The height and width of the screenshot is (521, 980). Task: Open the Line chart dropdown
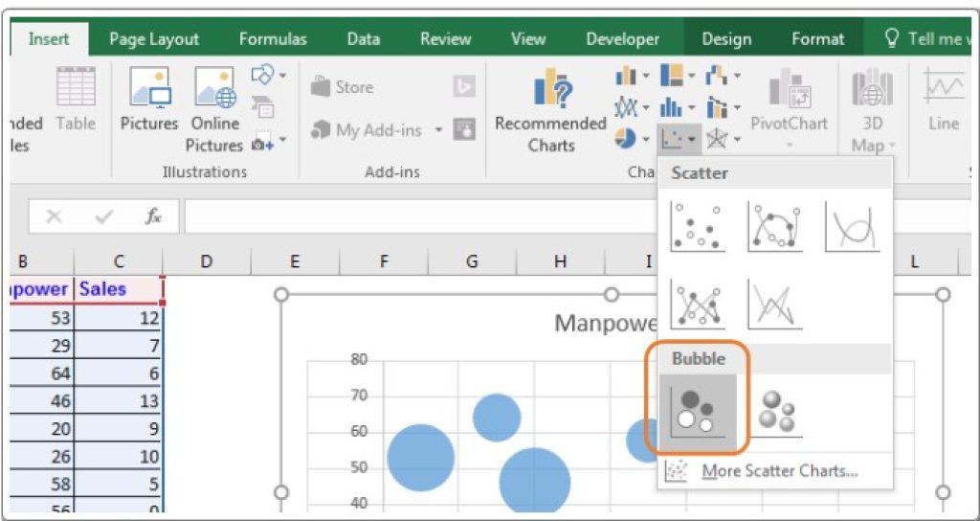(633, 106)
